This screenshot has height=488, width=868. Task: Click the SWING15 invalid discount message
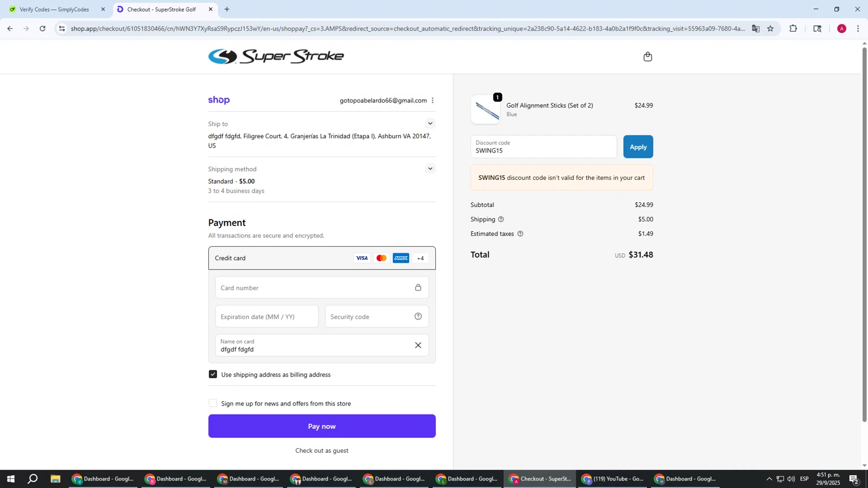click(x=561, y=178)
